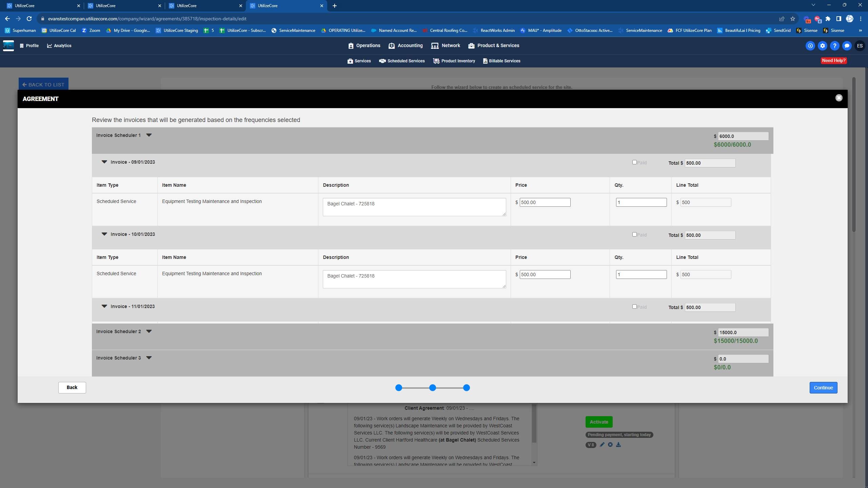Click the Back button in wizard
The width and height of the screenshot is (868, 488).
(72, 387)
